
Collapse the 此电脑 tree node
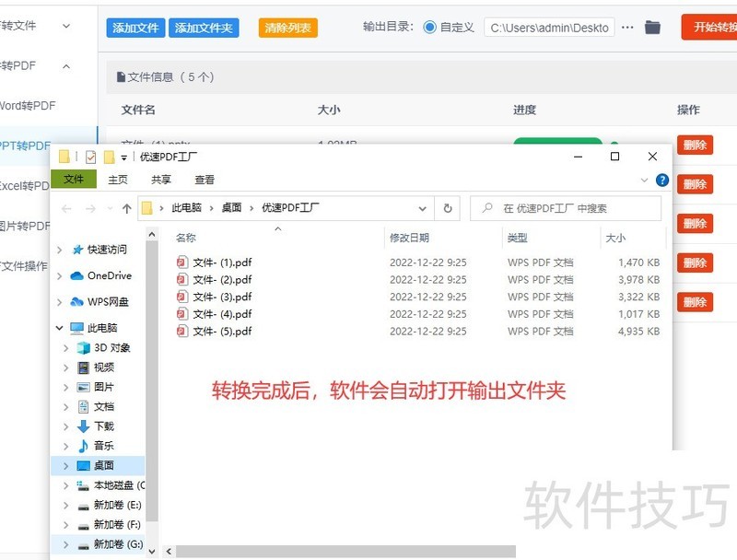(60, 328)
